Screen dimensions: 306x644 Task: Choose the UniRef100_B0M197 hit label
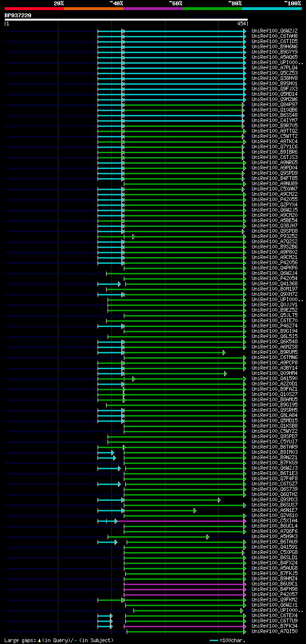coord(274,289)
